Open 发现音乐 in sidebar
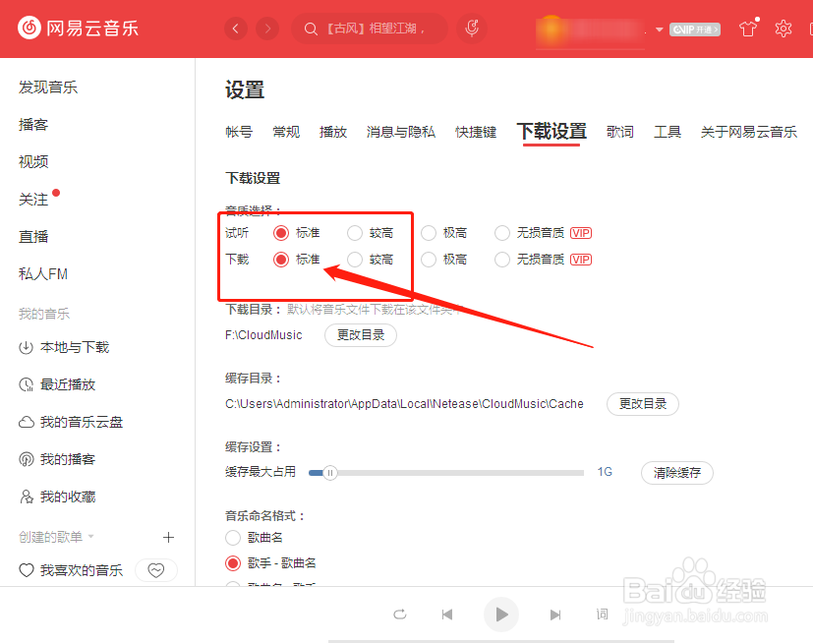Image resolution: width=813 pixels, height=644 pixels. pos(48,88)
